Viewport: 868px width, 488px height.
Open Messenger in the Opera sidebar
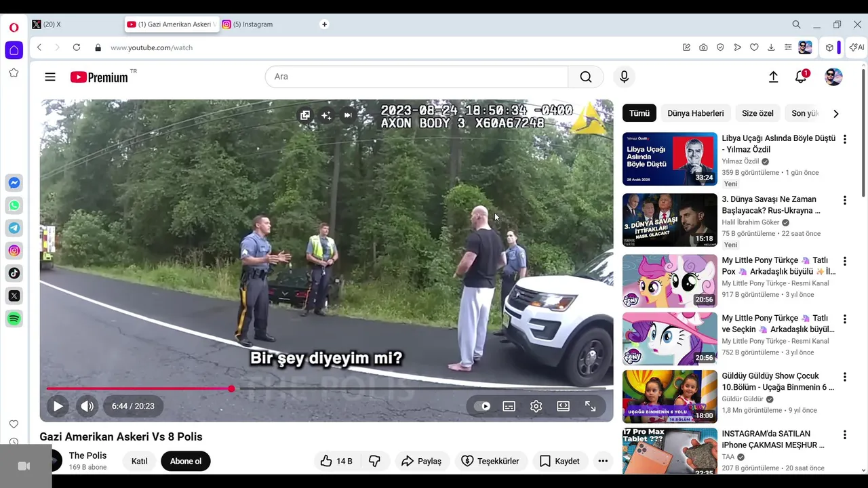click(x=14, y=183)
